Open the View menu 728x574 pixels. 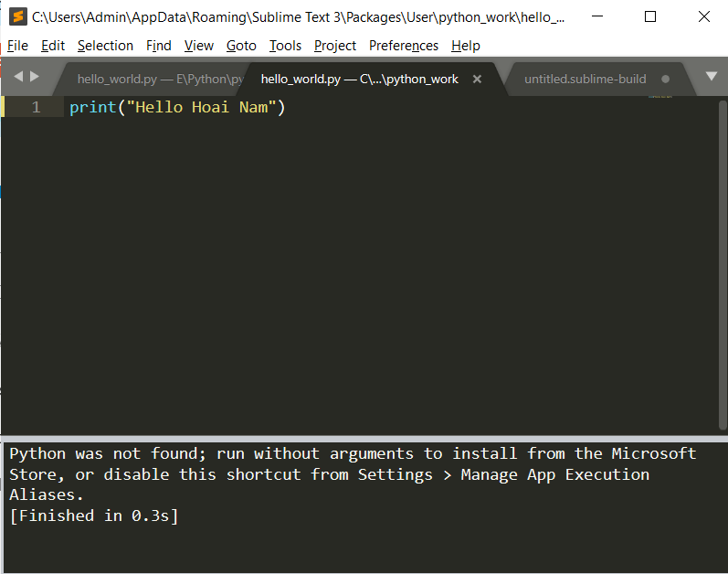point(198,46)
